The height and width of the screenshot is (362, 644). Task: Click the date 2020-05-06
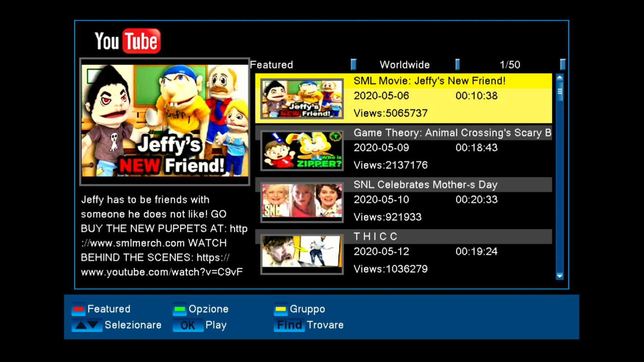tap(381, 96)
